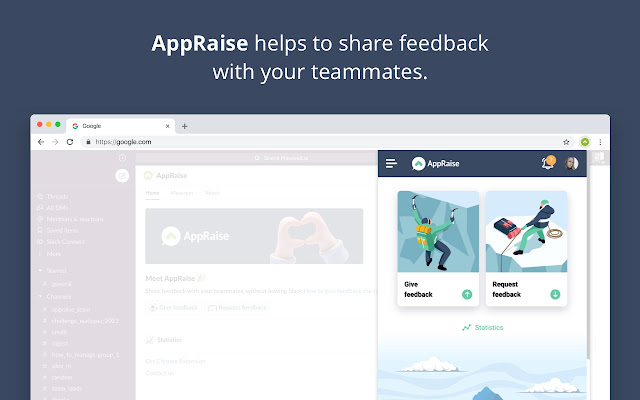This screenshot has height=400, width=640.
Task: Click the Request feedback button in Slack
Action: click(x=237, y=307)
